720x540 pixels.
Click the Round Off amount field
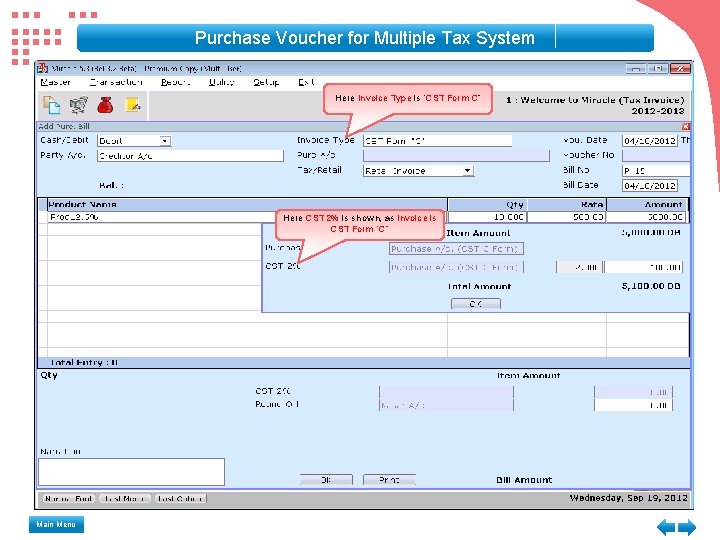tap(633, 405)
